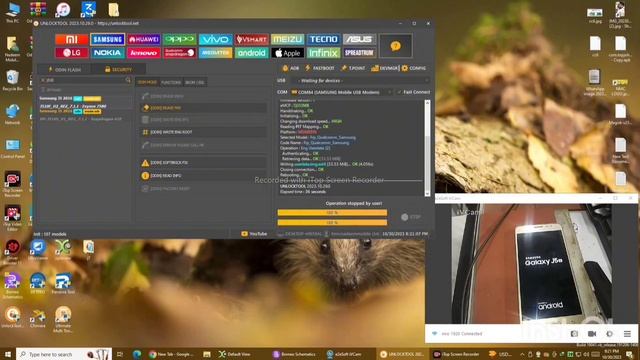Open the Fastboot toolbar option
The width and height of the screenshot is (640, 360).
pyautogui.click(x=320, y=68)
